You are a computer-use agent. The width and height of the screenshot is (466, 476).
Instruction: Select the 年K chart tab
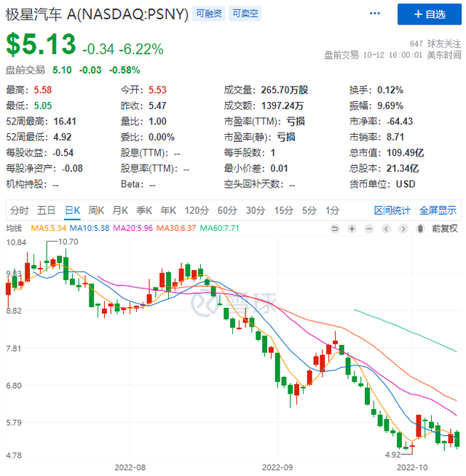point(168,210)
